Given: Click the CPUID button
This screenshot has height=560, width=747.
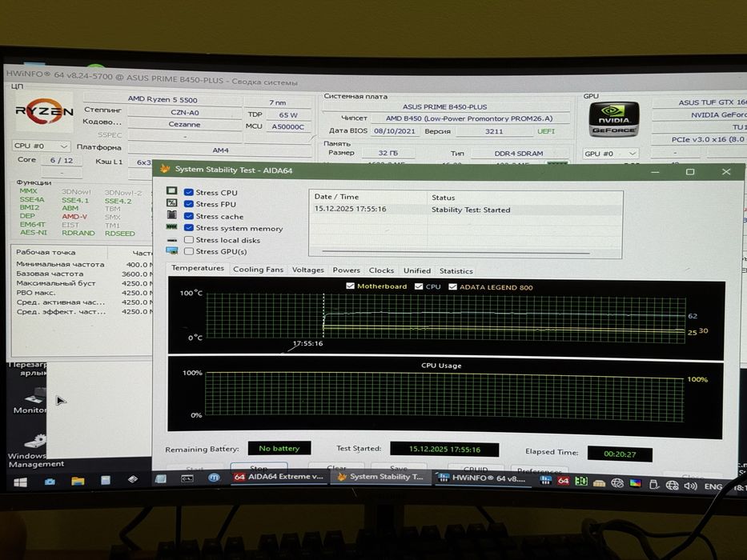Looking at the screenshot, I should (x=475, y=469).
